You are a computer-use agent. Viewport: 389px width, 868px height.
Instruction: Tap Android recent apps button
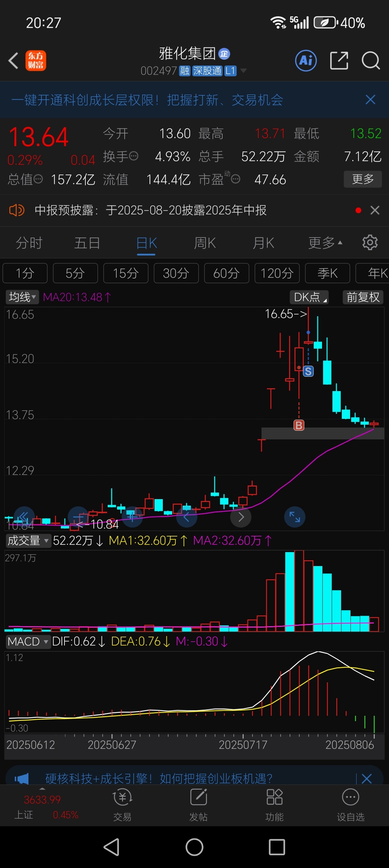point(277,847)
